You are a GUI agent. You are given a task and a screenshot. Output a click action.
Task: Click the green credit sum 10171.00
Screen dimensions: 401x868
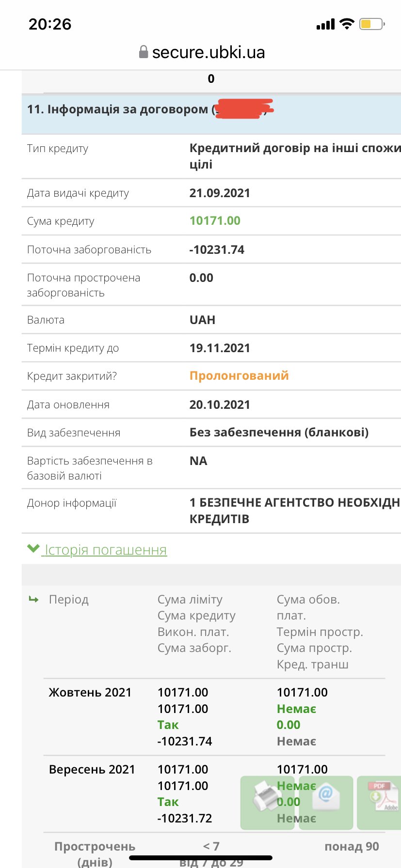(x=215, y=221)
